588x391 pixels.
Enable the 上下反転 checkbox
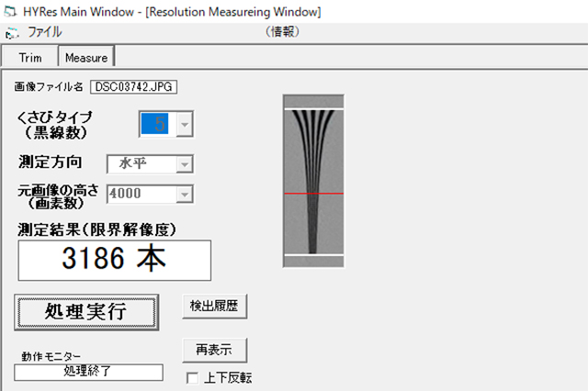point(192,377)
